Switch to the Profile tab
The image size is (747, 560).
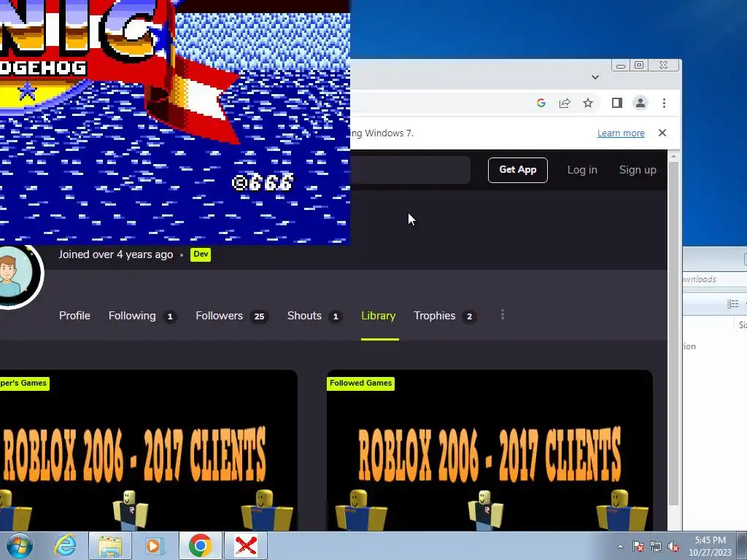[74, 316]
